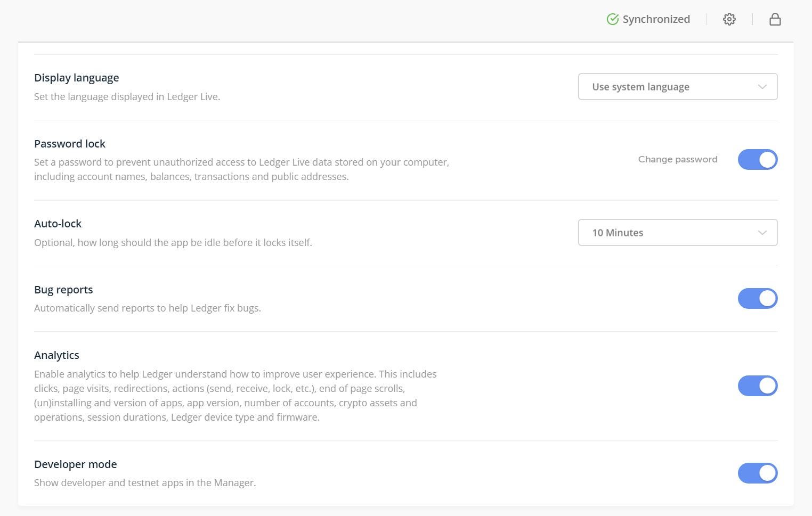Click the Change password link
The height and width of the screenshot is (516, 812).
point(678,159)
